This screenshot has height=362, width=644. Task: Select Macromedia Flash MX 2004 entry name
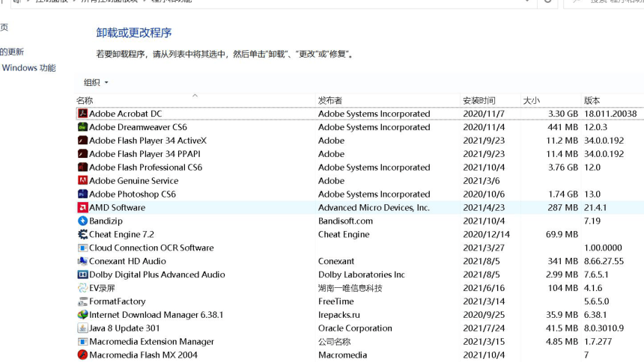(143, 355)
